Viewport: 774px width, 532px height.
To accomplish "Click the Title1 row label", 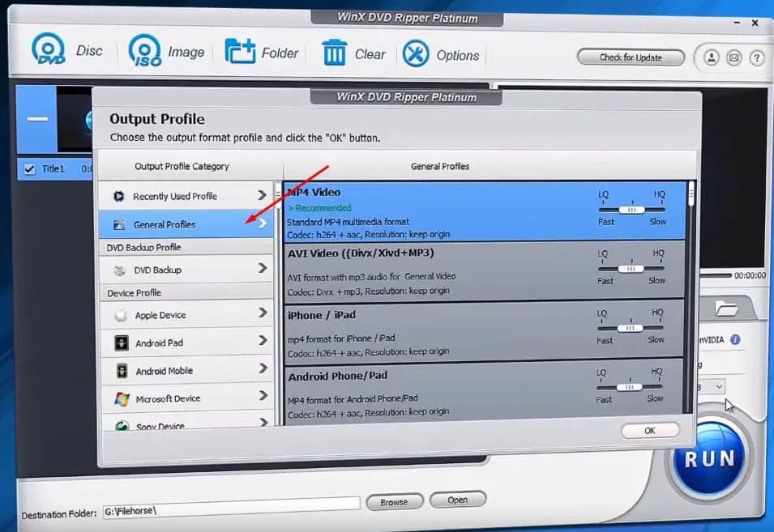I will (x=53, y=168).
